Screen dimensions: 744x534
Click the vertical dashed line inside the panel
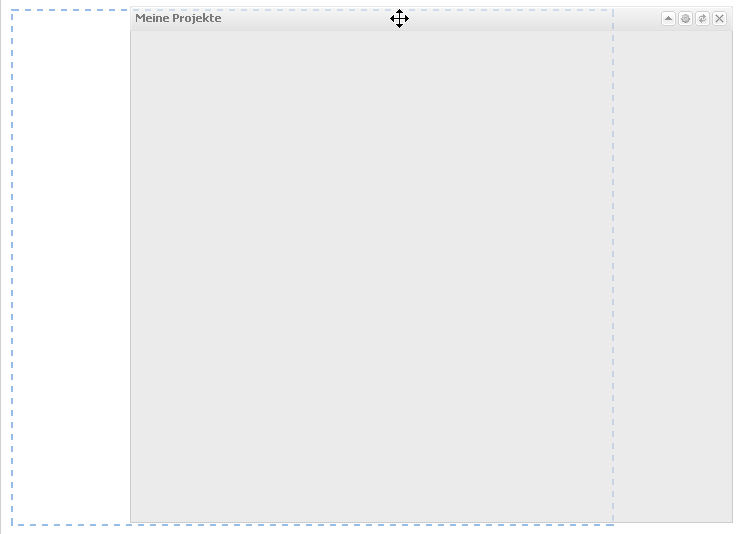(613, 266)
